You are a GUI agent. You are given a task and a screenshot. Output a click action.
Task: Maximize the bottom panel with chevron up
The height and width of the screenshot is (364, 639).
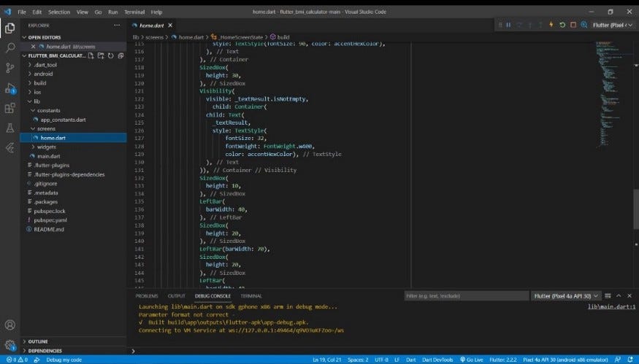click(x=619, y=295)
